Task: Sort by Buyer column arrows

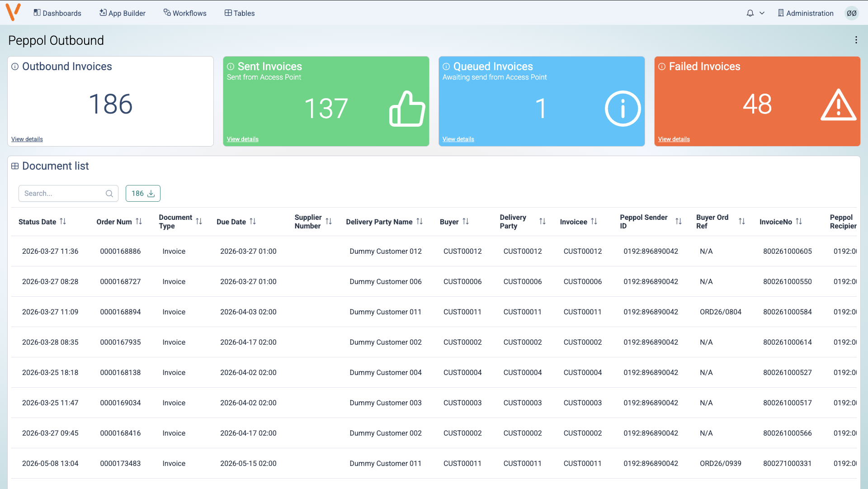Action: click(466, 221)
